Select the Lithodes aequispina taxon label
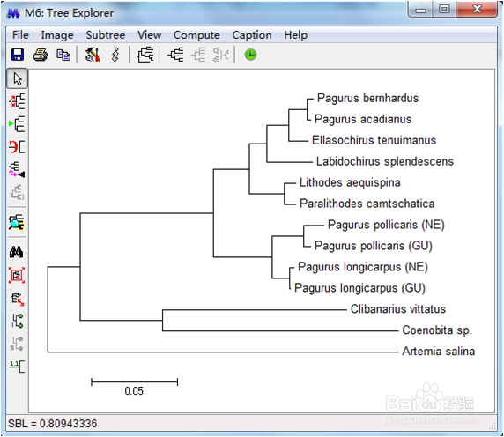The height and width of the screenshot is (437, 504). point(350,182)
